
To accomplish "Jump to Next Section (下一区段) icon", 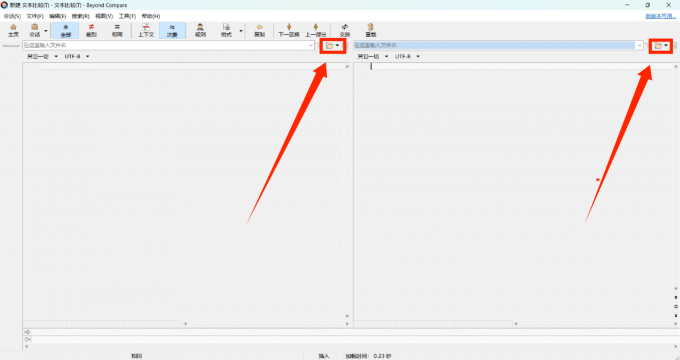I will pyautogui.click(x=289, y=30).
